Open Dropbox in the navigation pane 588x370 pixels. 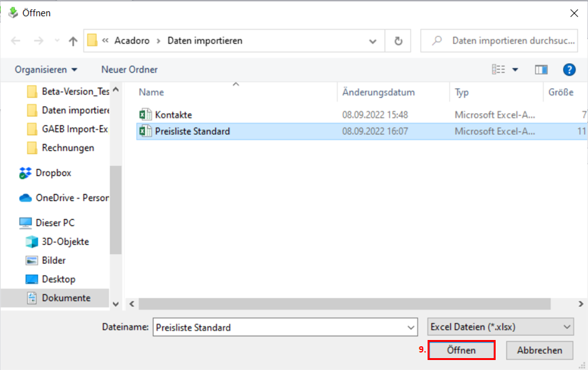click(x=53, y=173)
